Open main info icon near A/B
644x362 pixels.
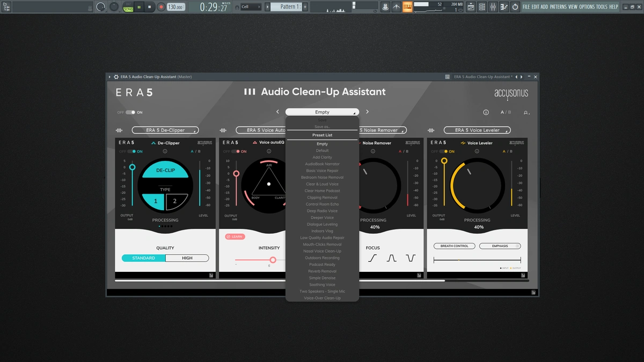pos(486,113)
